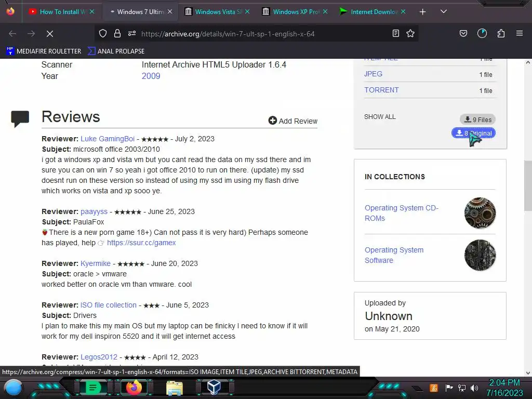Open the Pocket save icon

pyautogui.click(x=463, y=34)
